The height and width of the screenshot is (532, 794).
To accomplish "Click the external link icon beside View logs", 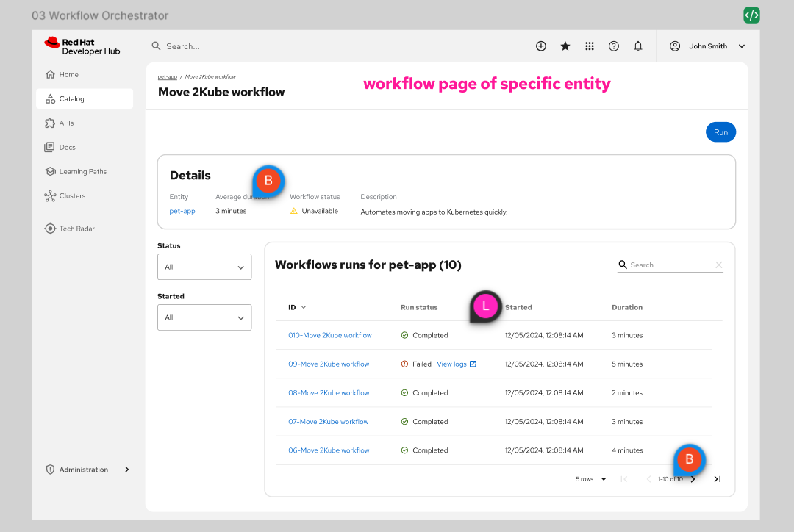I will coord(473,364).
